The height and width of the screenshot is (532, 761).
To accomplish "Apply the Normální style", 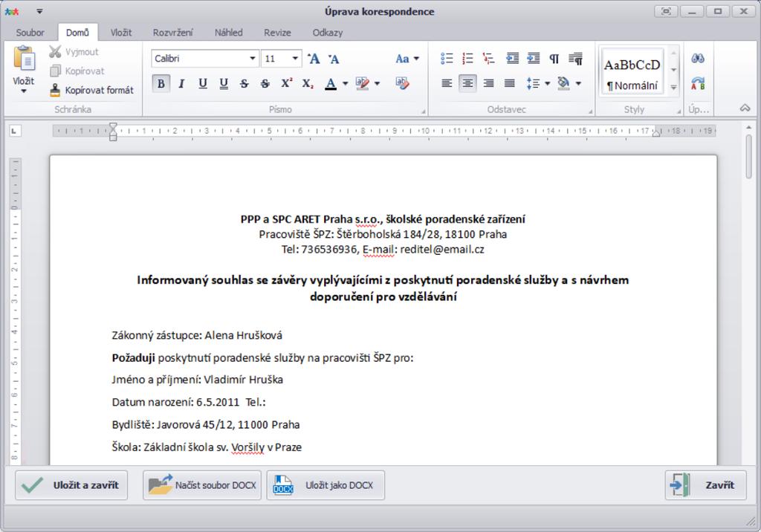I will click(632, 73).
